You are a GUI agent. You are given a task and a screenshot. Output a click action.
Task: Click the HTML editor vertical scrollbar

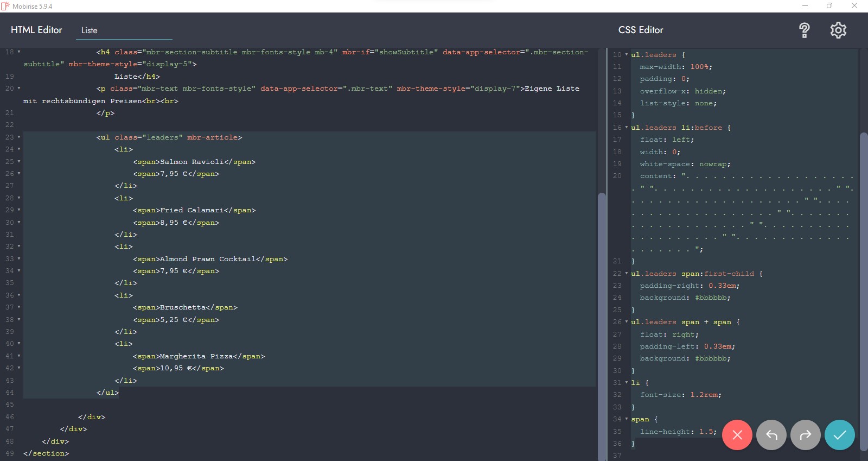tap(602, 326)
